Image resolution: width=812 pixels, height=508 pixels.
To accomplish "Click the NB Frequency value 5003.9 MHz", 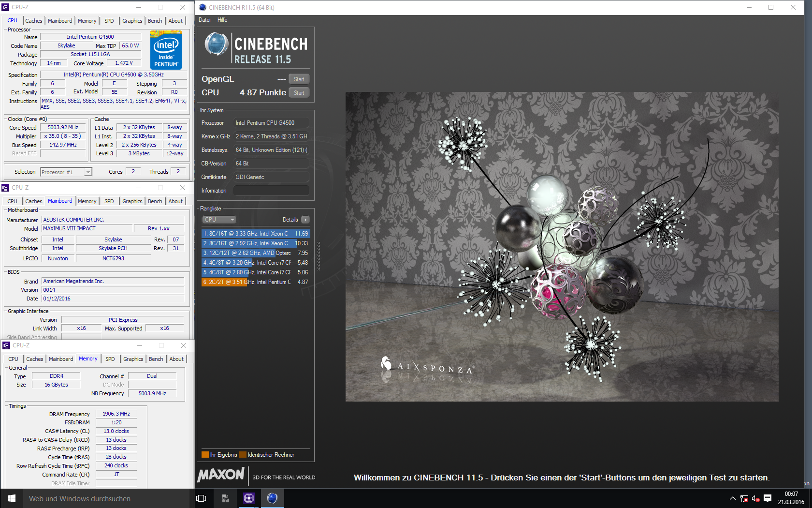I will click(152, 393).
